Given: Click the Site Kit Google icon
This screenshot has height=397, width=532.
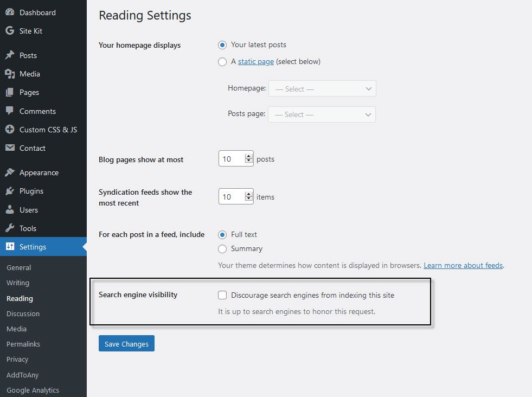Looking at the screenshot, I should point(10,30).
